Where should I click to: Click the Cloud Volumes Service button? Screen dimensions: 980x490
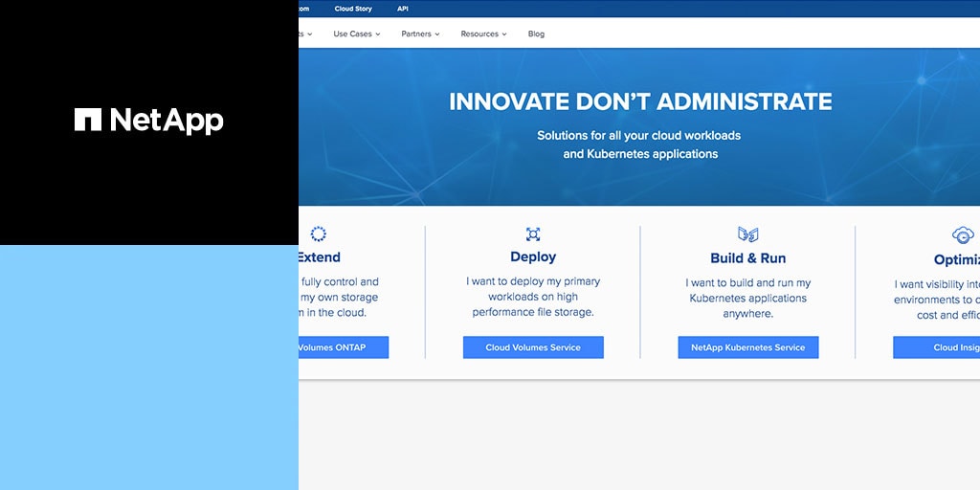coord(533,347)
